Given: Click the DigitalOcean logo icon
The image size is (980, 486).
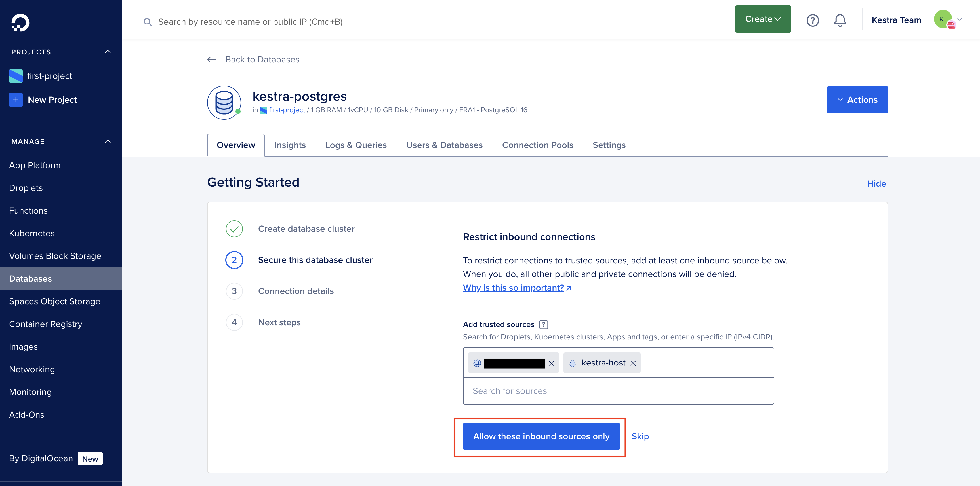Looking at the screenshot, I should pyautogui.click(x=20, y=23).
